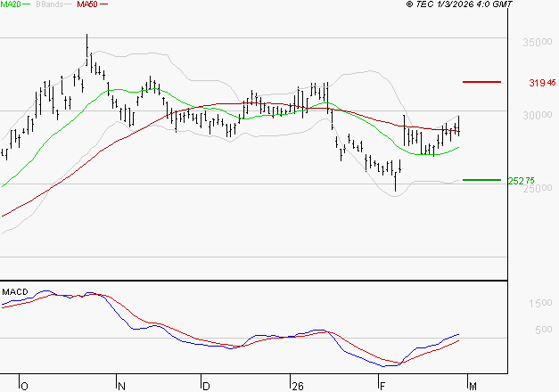
Task: Click the MA50 legend label
Action: coord(87,4)
